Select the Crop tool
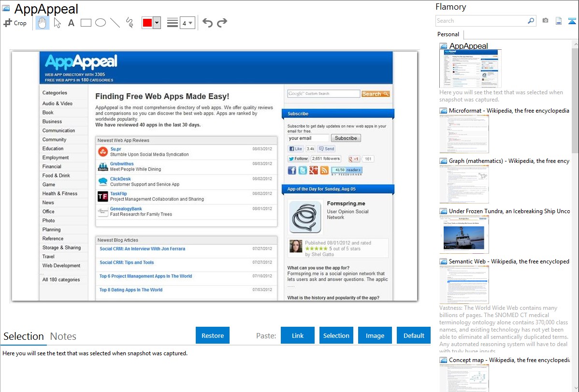Image resolution: width=579 pixels, height=392 pixels. point(15,23)
